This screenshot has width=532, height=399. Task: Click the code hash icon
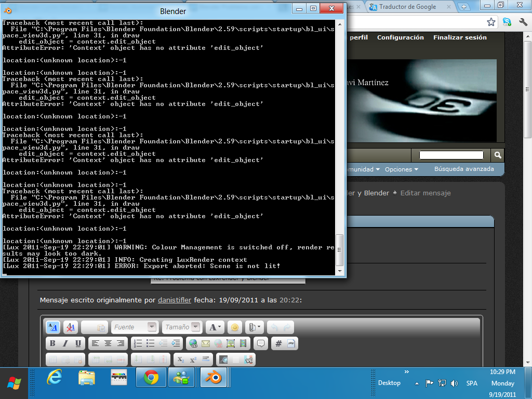pyautogui.click(x=278, y=343)
